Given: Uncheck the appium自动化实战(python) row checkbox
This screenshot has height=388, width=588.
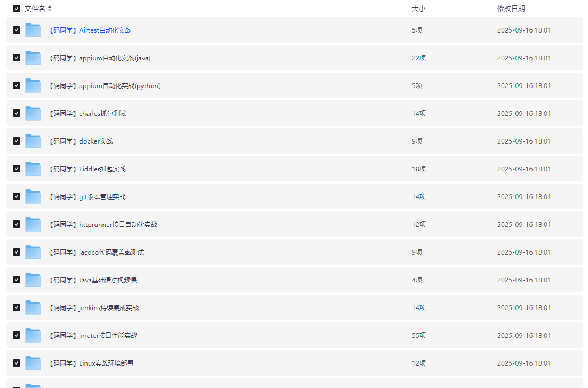Looking at the screenshot, I should pos(17,85).
